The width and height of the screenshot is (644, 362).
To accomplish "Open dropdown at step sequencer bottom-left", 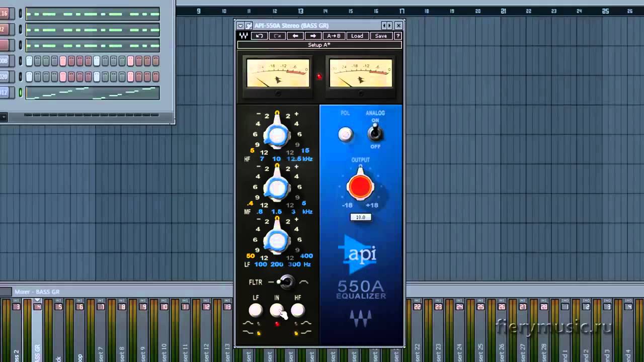I will point(3,117).
